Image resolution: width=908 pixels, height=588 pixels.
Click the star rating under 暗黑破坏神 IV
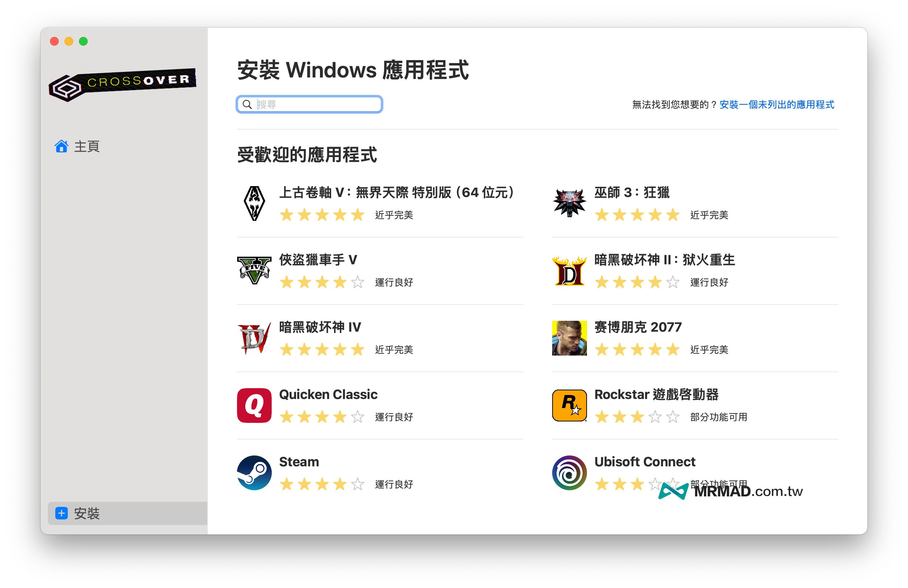(x=322, y=350)
